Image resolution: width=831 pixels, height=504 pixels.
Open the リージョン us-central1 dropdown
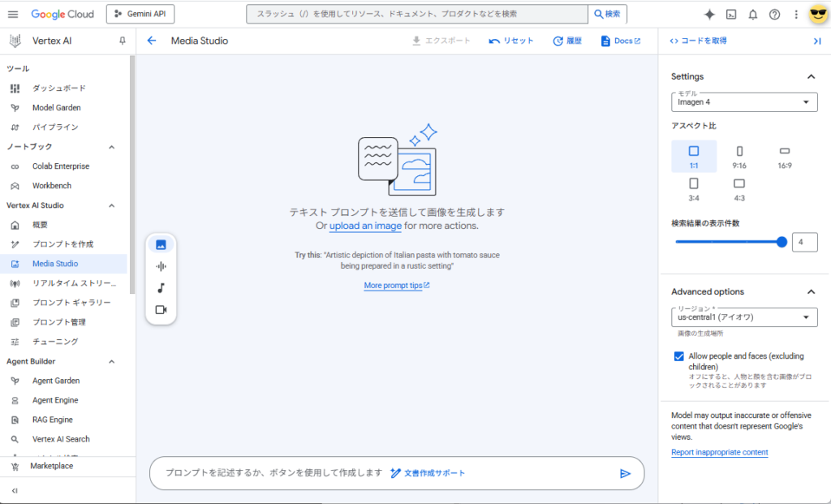pyautogui.click(x=744, y=317)
